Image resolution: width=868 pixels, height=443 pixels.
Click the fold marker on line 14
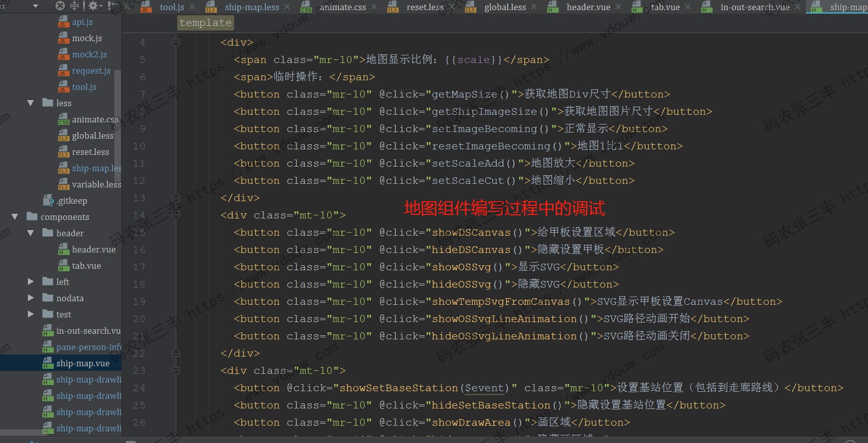pos(176,215)
